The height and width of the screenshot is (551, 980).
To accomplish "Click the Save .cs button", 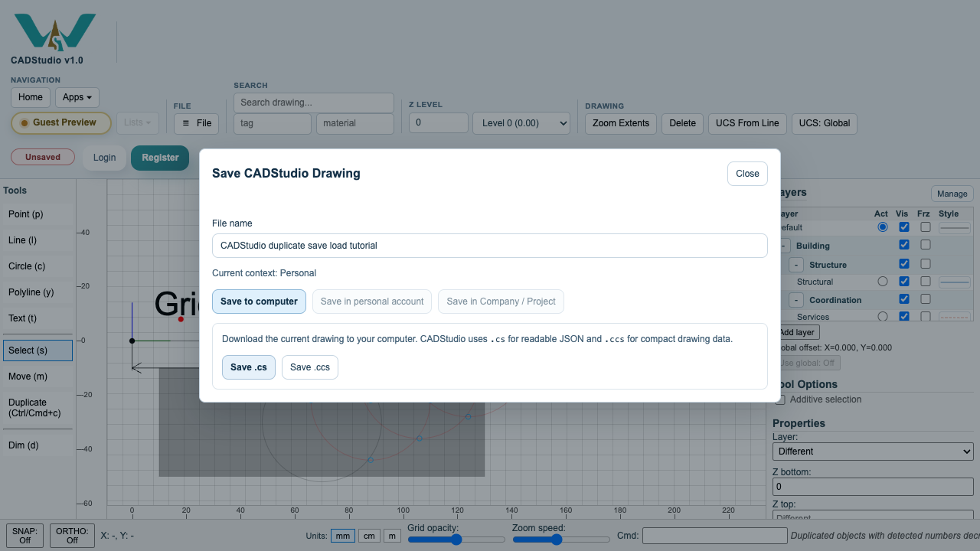I will (249, 367).
